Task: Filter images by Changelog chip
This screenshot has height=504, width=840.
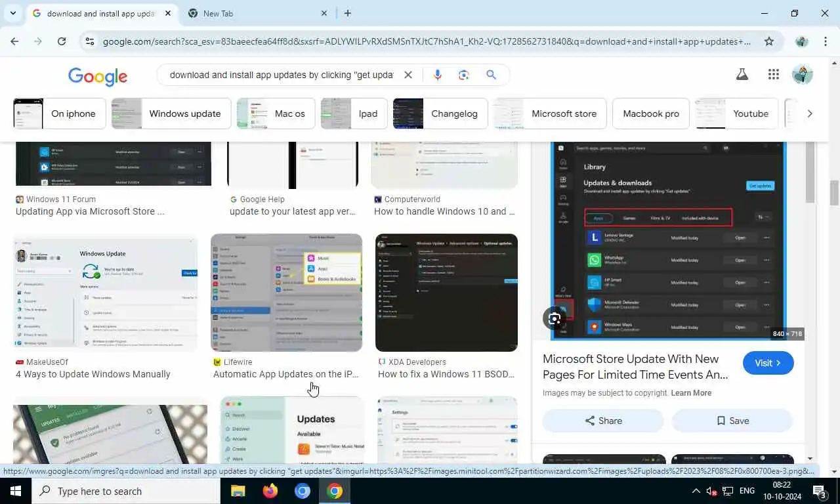Action: 440,114
